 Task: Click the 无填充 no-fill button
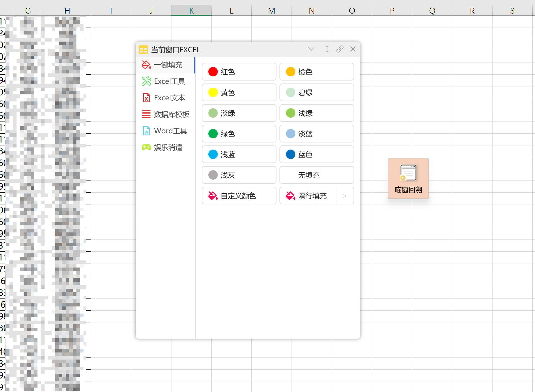coord(317,175)
